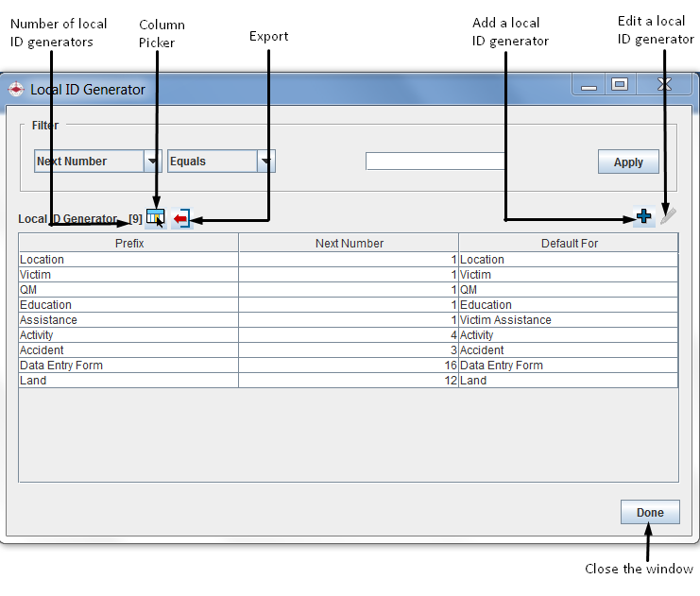Add a local ID generator

(644, 216)
